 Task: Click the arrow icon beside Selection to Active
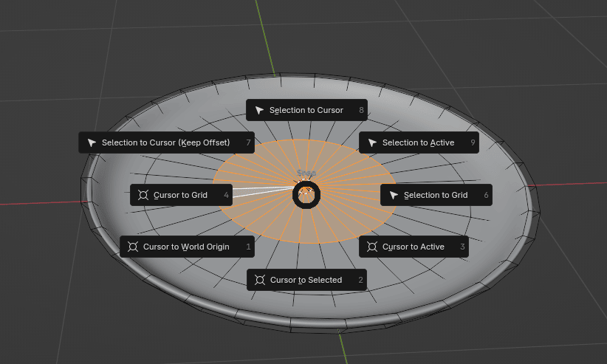[x=372, y=142]
